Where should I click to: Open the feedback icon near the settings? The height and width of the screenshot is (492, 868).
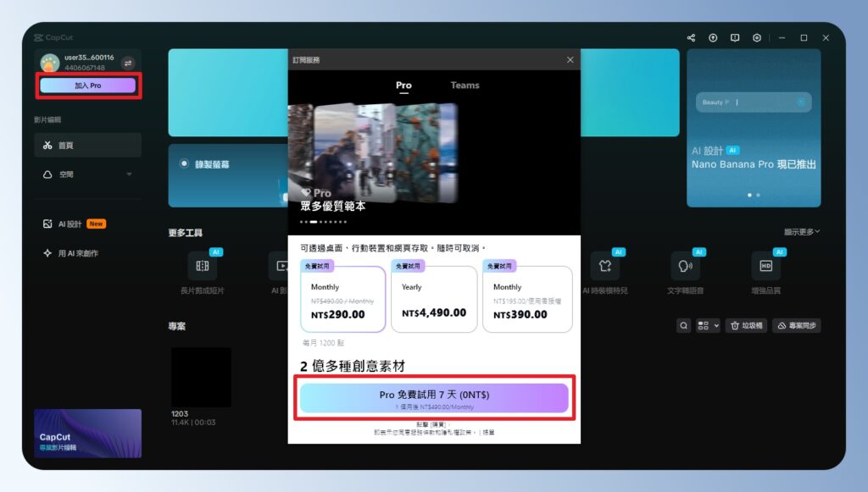[x=736, y=37]
